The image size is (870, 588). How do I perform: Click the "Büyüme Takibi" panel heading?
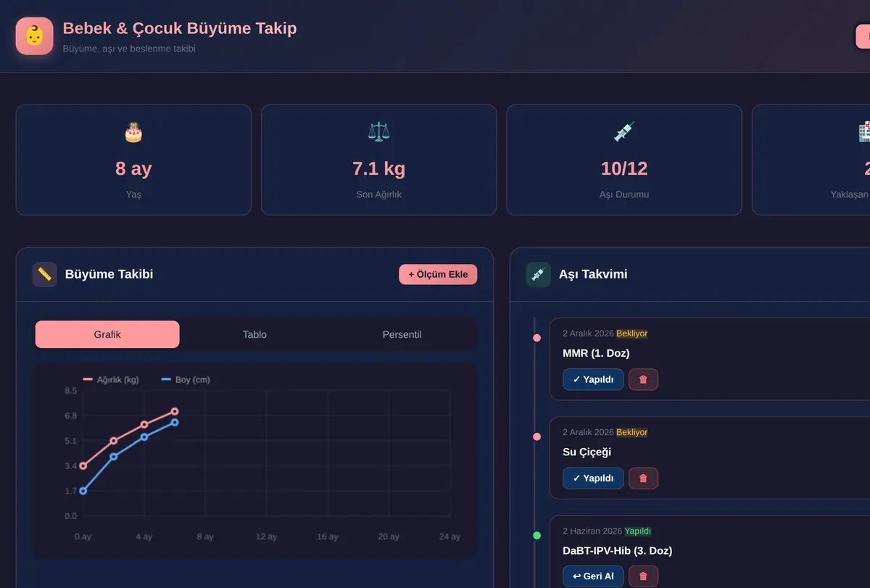coord(109,274)
